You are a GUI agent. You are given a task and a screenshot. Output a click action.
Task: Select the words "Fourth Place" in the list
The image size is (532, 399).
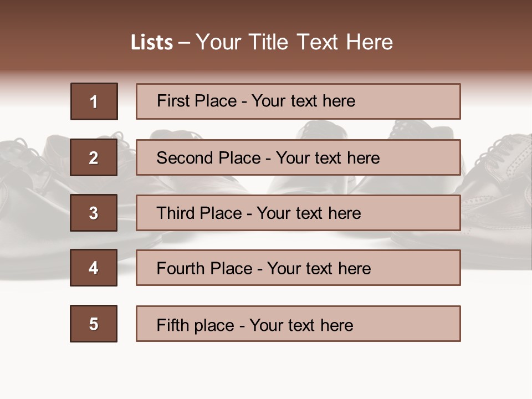point(203,269)
